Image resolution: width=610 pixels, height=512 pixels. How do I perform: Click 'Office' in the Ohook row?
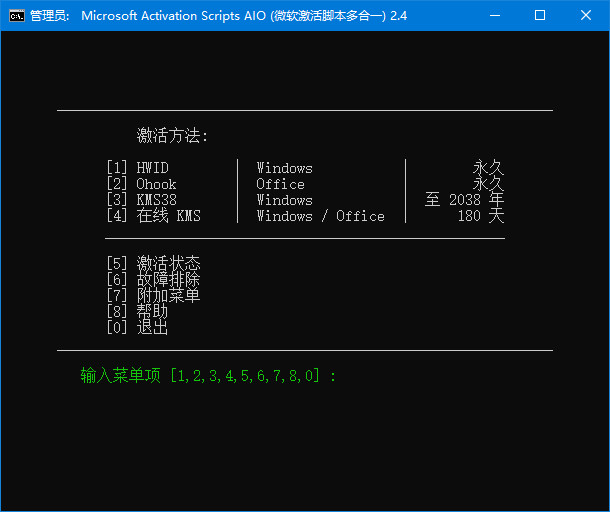click(x=280, y=184)
